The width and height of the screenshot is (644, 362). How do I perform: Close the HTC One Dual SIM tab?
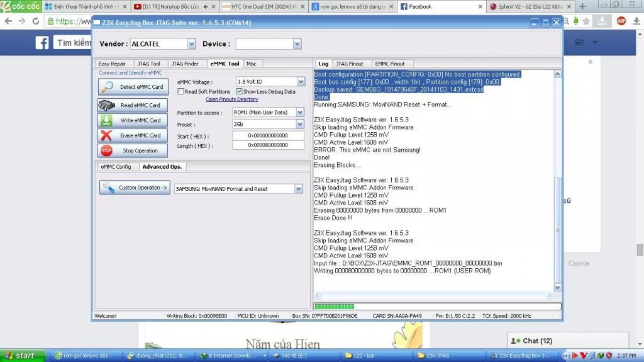point(303,6)
